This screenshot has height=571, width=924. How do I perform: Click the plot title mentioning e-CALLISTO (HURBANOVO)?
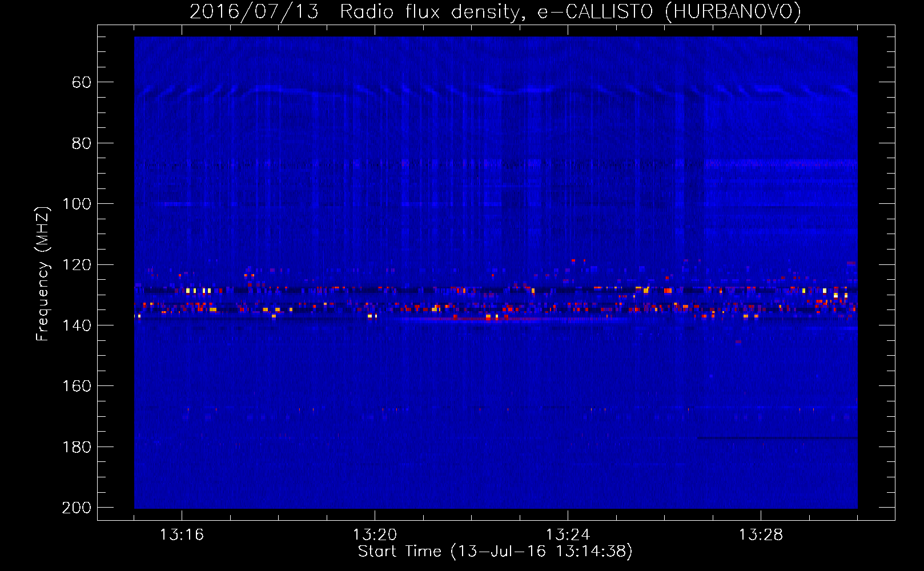(495, 11)
